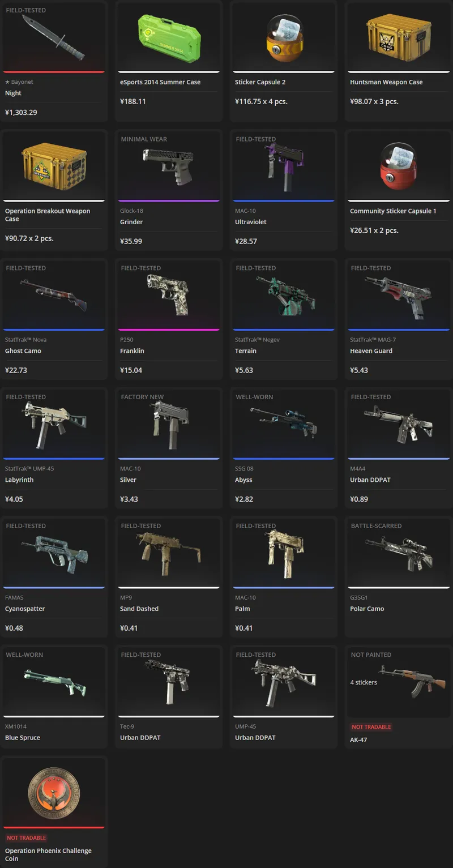Select the StatTrak Nova Ghost Camo shotgun

54,295
